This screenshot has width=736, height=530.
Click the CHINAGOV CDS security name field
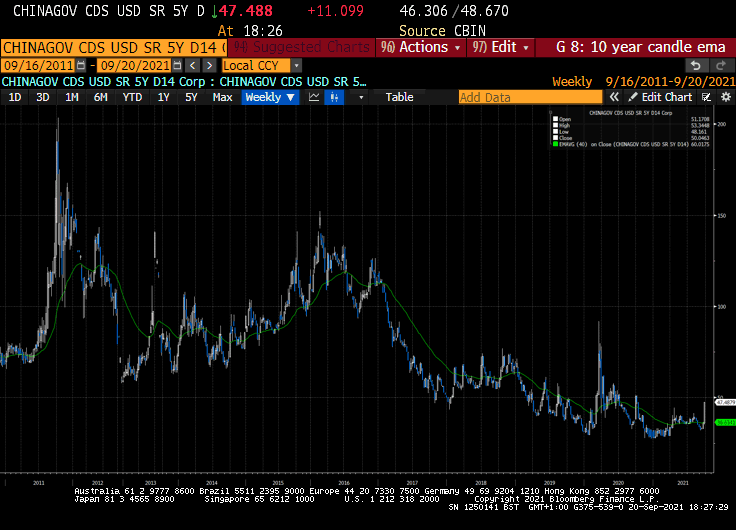pyautogui.click(x=114, y=47)
